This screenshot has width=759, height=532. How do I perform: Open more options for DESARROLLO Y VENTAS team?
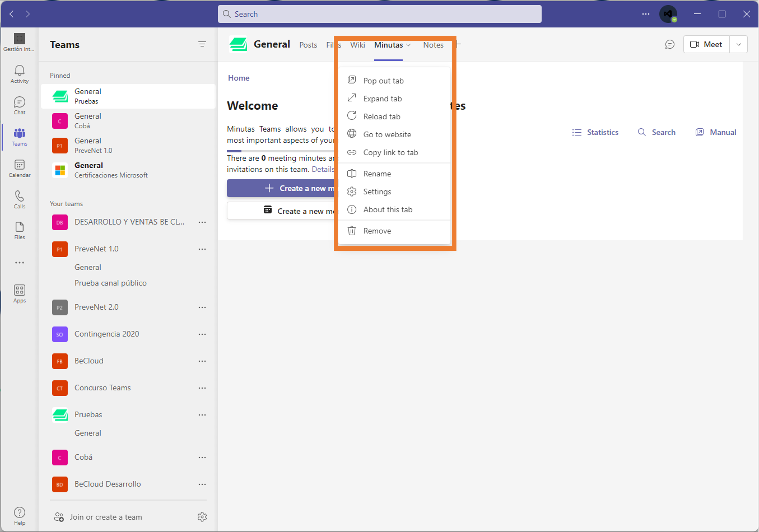coord(202,222)
